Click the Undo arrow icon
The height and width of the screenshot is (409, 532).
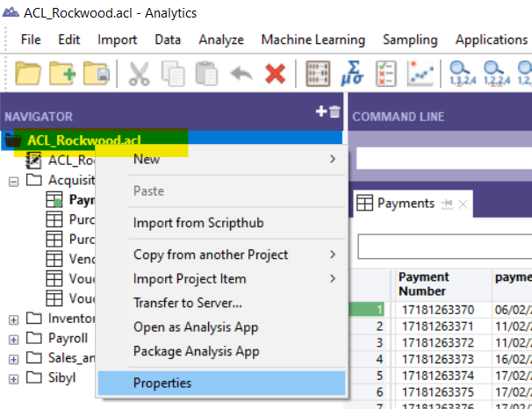coord(241,73)
